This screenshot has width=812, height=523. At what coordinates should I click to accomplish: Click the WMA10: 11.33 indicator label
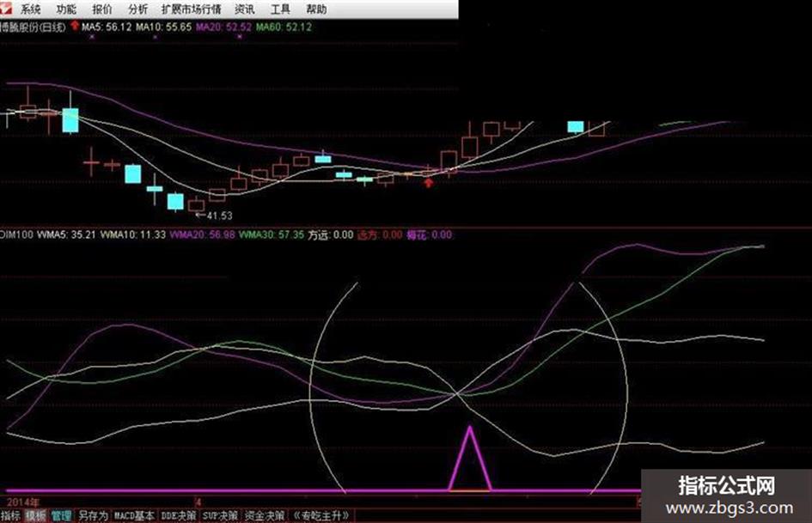coord(133,234)
